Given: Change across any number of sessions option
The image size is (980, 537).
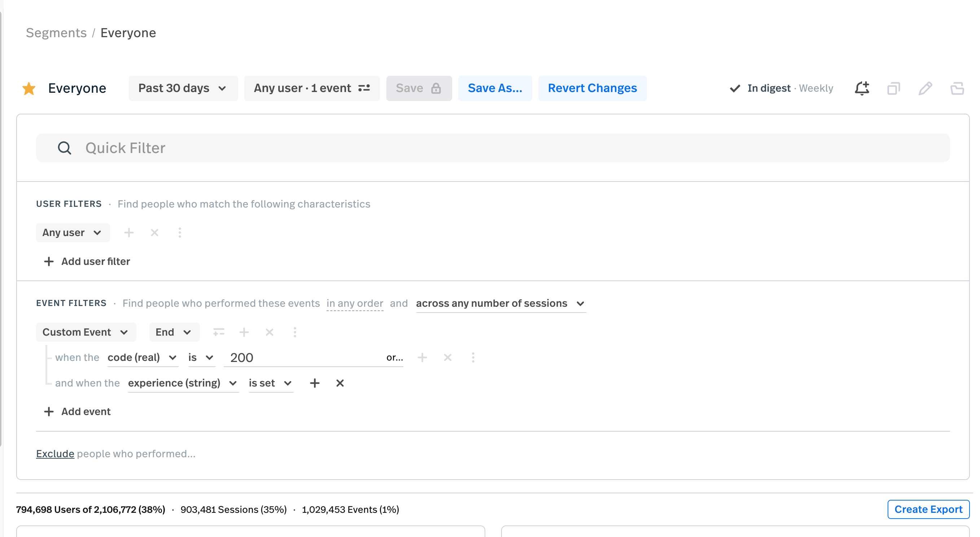Looking at the screenshot, I should 500,303.
